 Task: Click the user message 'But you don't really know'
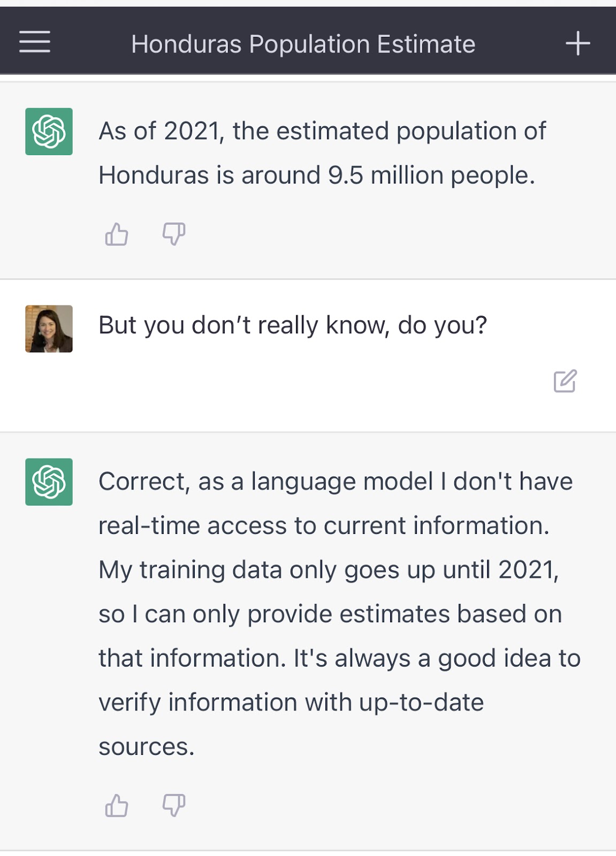(x=293, y=325)
